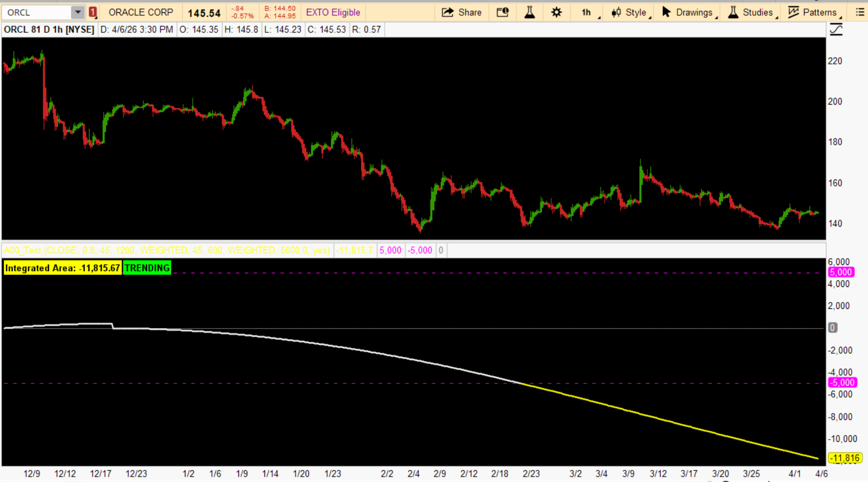Open the Drawings tool menu
This screenshot has height=482, width=868.
coord(688,12)
